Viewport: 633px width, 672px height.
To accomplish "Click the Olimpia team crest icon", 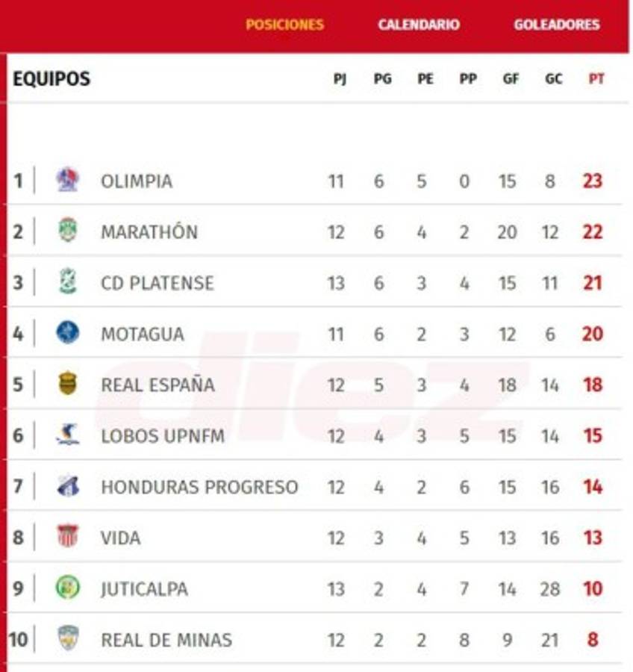I will pyautogui.click(x=68, y=180).
